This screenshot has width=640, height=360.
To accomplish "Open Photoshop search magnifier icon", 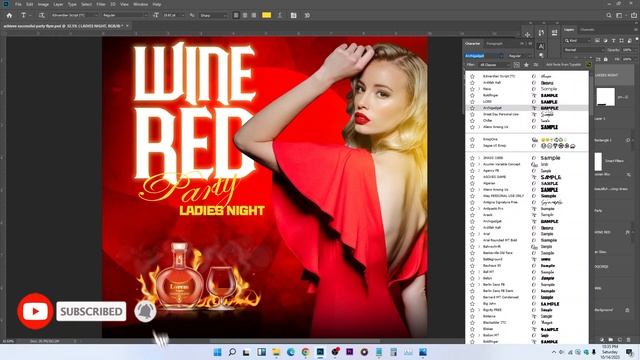I will point(609,15).
